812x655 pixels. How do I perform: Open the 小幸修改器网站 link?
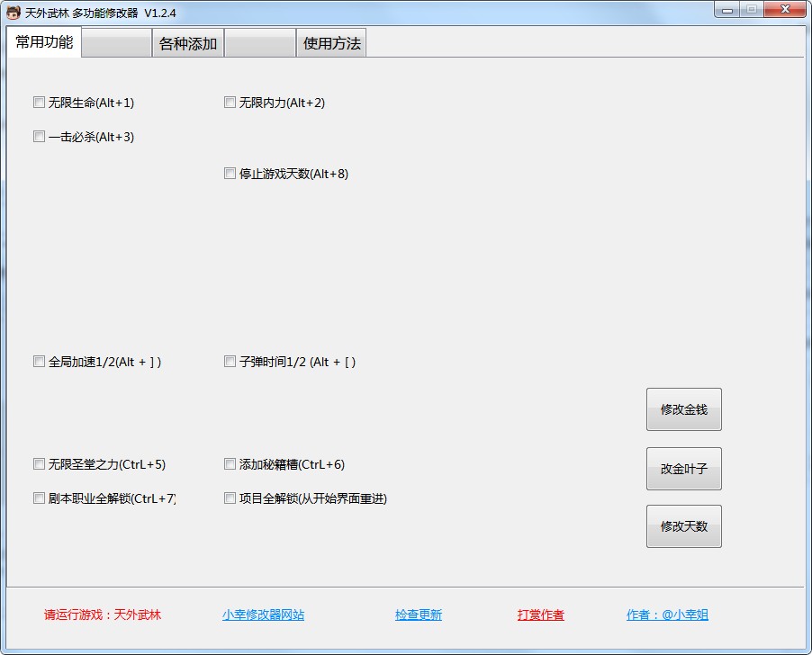(x=263, y=615)
